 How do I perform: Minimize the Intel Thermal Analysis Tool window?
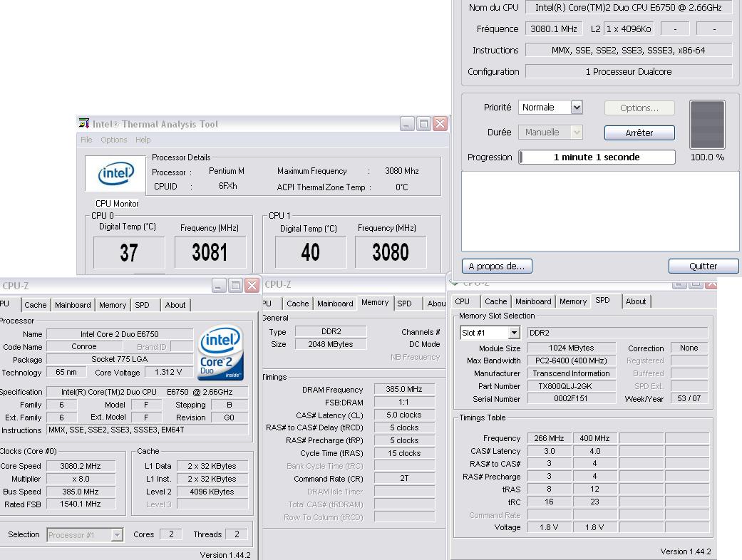[407, 124]
